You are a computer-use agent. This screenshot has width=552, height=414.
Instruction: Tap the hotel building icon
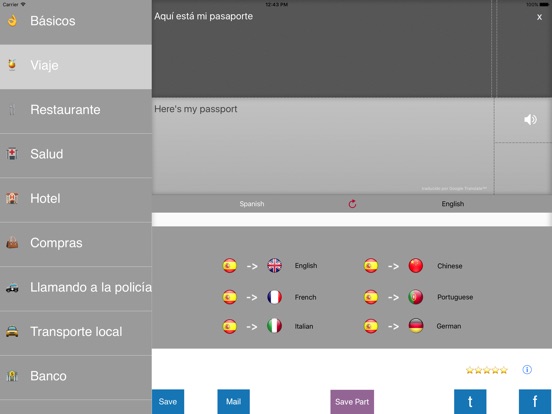(12, 198)
